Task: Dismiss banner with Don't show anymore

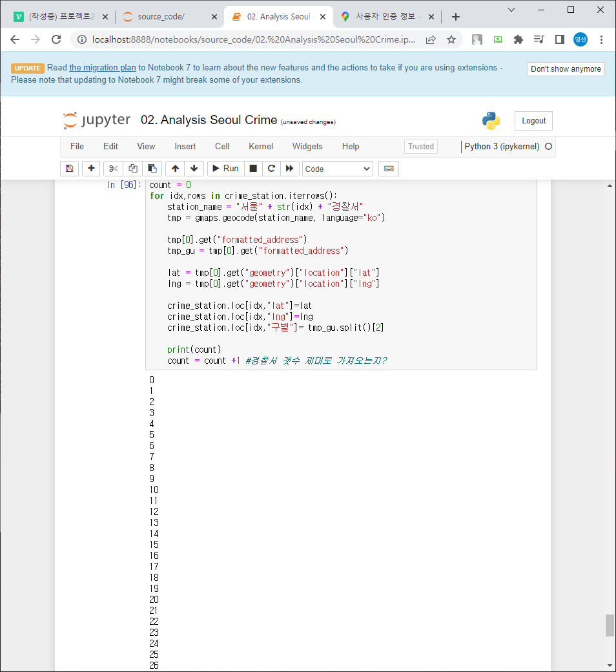Action: coord(566,69)
